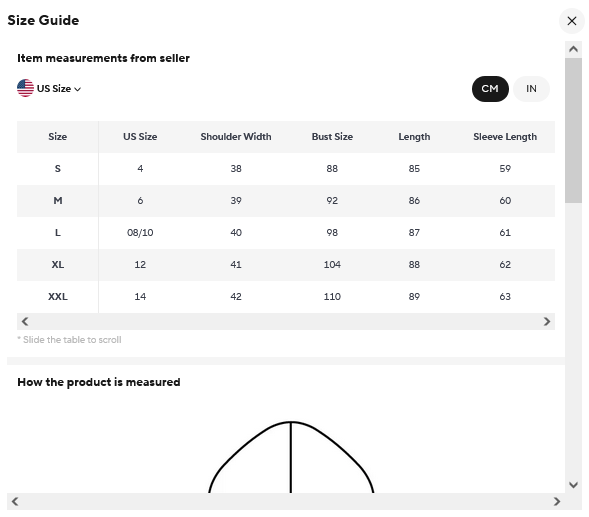Image resolution: width=589 pixels, height=517 pixels.
Task: Select the Shoulder Width column header
Action: 236,137
